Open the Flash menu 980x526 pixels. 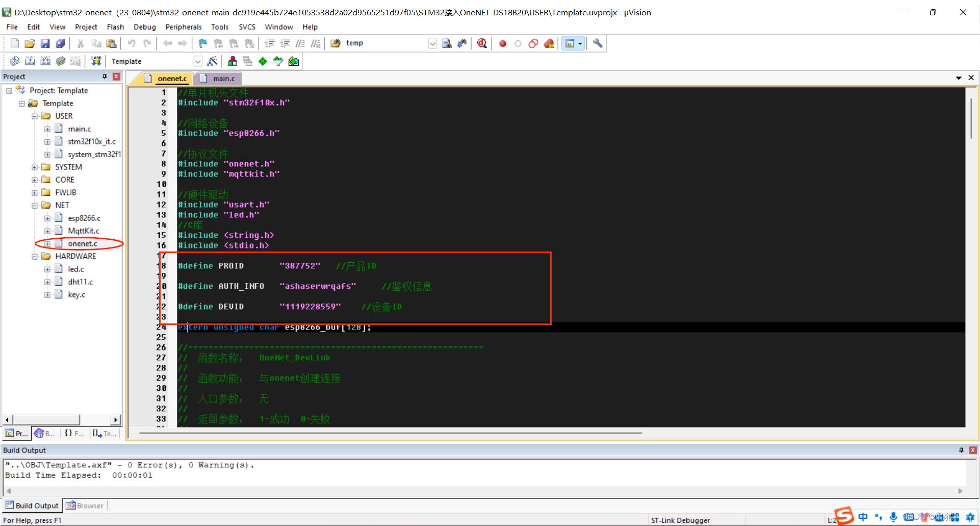click(x=115, y=27)
